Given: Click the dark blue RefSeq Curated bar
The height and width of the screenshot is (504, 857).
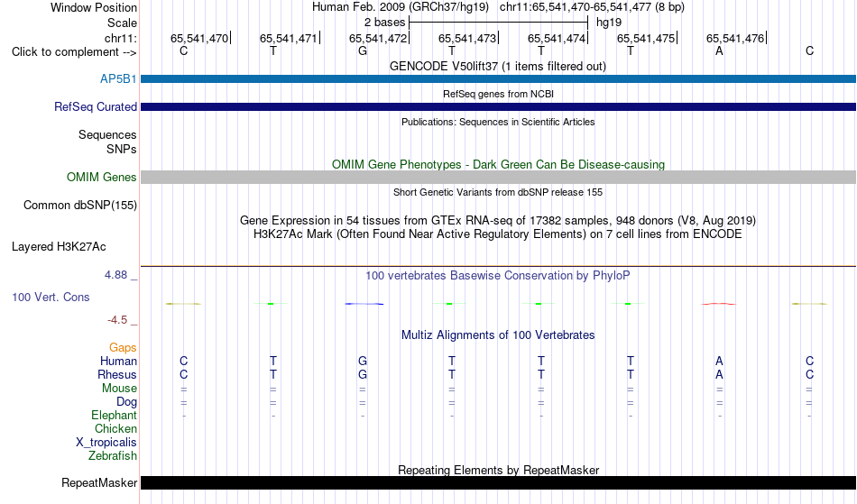Looking at the screenshot, I should pos(499,106).
